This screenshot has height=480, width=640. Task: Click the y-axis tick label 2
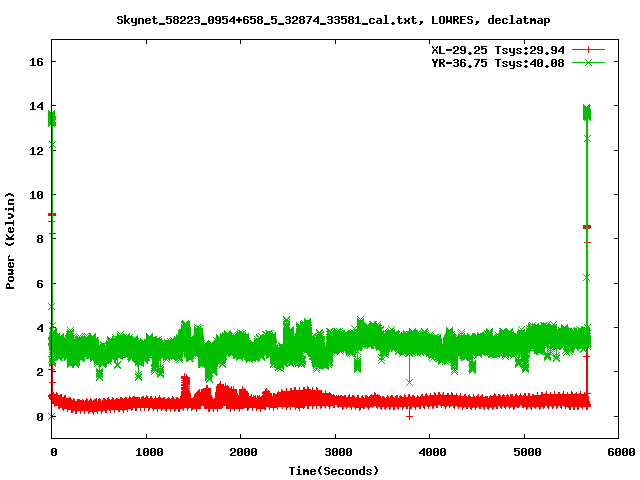pos(40,372)
